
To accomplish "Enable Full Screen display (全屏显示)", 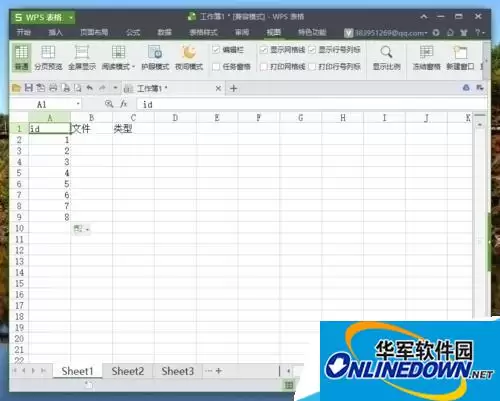I will 82,57.
